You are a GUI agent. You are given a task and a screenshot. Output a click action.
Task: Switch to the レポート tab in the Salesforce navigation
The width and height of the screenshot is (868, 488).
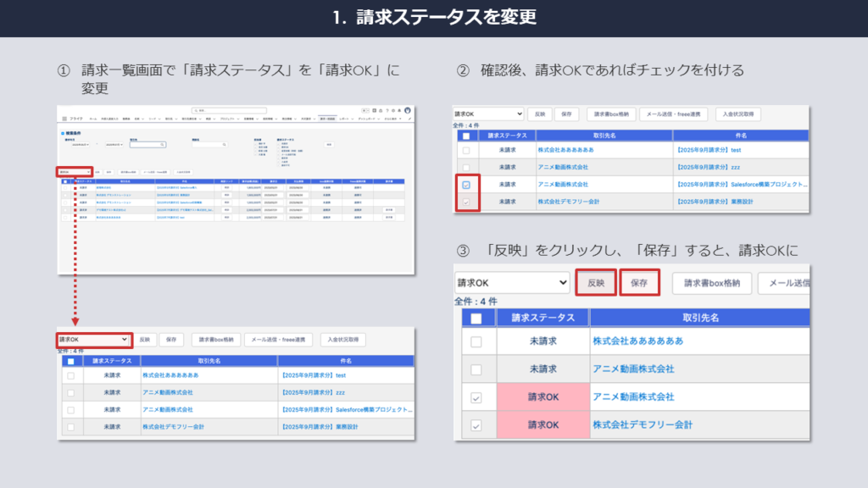346,119
